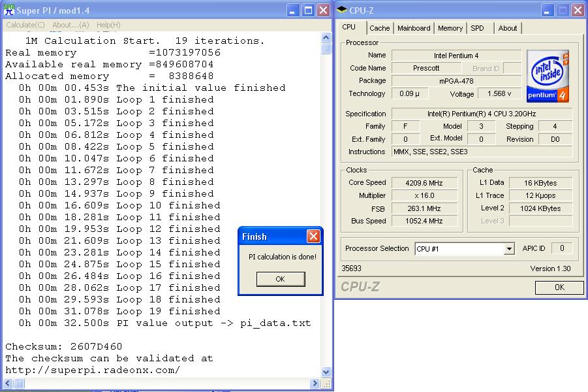Click the Name field 'Intel Pentium 4'
Image resolution: width=588 pixels, height=392 pixels.
pyautogui.click(x=456, y=56)
